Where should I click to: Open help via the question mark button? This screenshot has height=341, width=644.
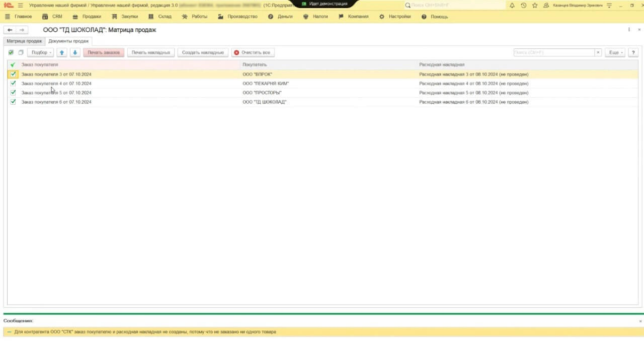(x=633, y=52)
